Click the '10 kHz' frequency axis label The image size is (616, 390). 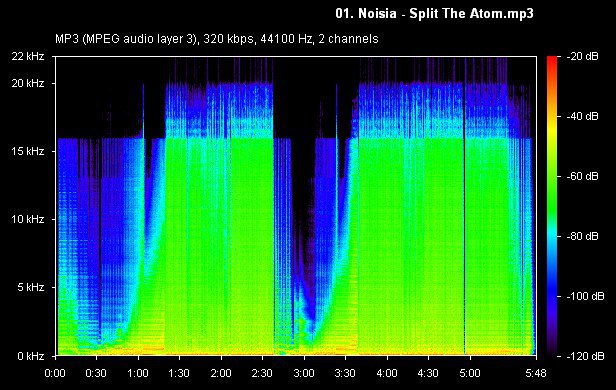tap(28, 219)
